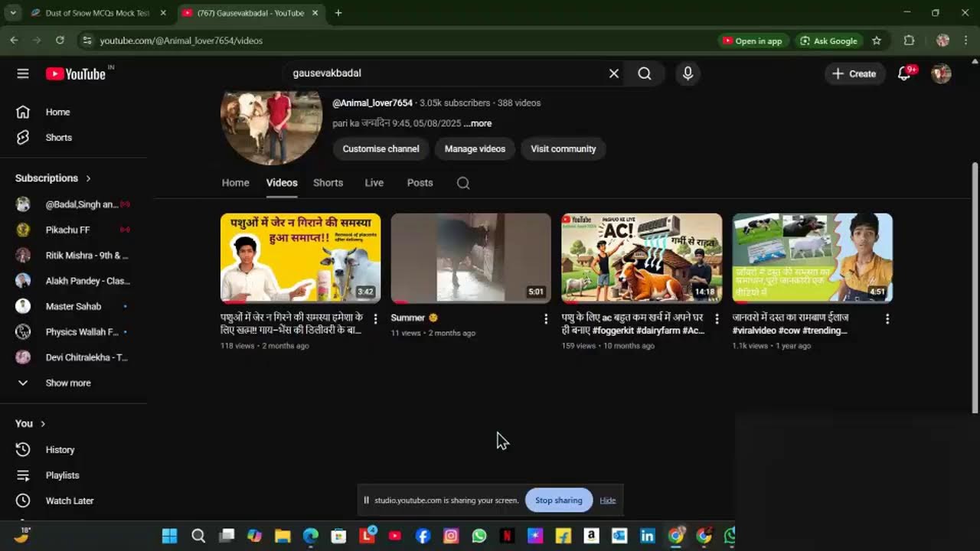View site information icon in address bar

point(87,41)
